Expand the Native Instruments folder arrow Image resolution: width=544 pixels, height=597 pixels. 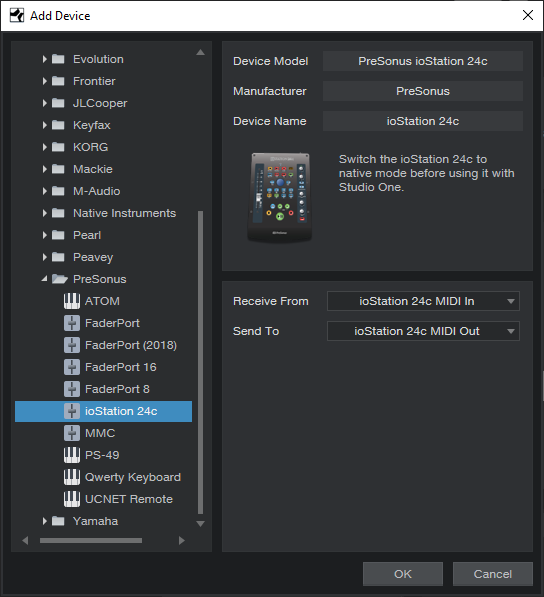pos(45,213)
